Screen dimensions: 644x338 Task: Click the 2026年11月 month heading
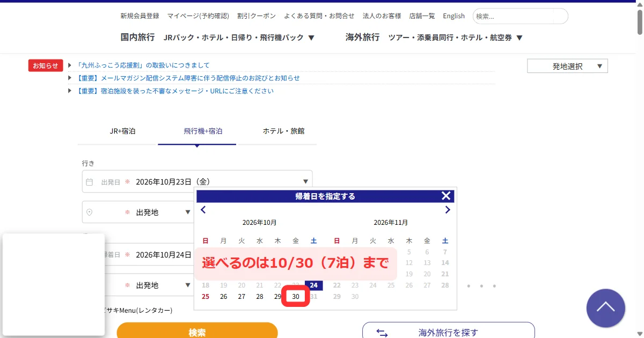[391, 222]
